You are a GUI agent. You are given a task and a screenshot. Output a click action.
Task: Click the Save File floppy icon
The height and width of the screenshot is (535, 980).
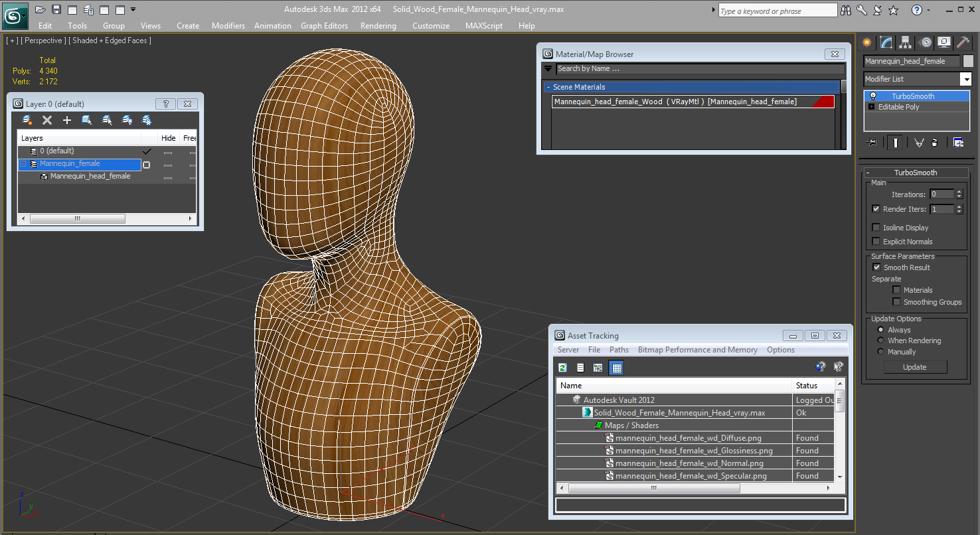click(x=56, y=9)
